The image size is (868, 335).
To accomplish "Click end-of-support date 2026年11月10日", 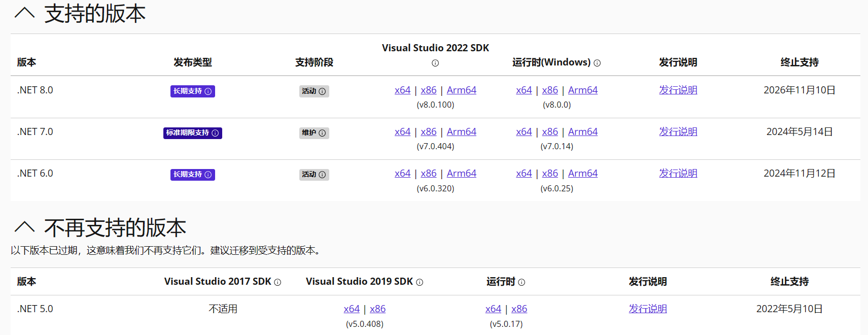I will 800,90.
